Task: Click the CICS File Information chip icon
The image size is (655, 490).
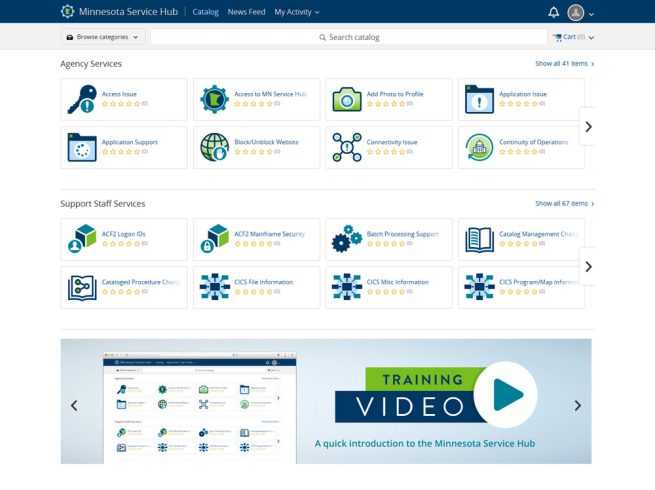Action: [214, 287]
